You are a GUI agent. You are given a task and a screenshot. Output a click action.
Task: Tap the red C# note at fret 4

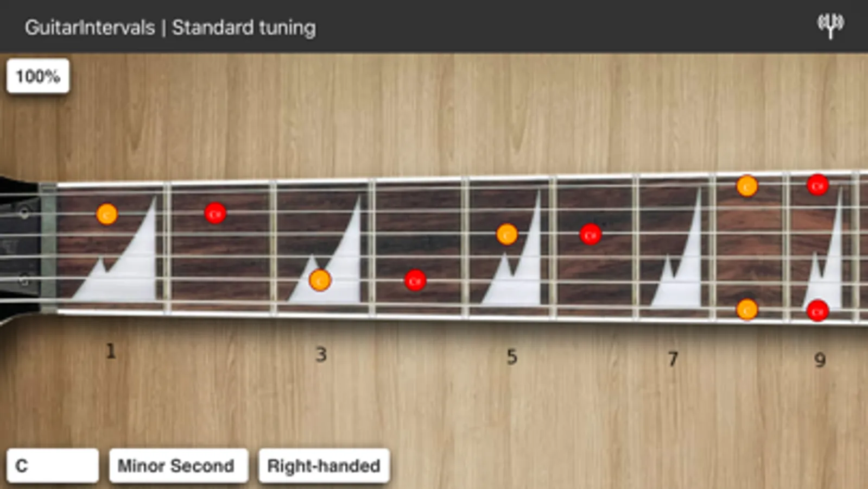coord(415,281)
